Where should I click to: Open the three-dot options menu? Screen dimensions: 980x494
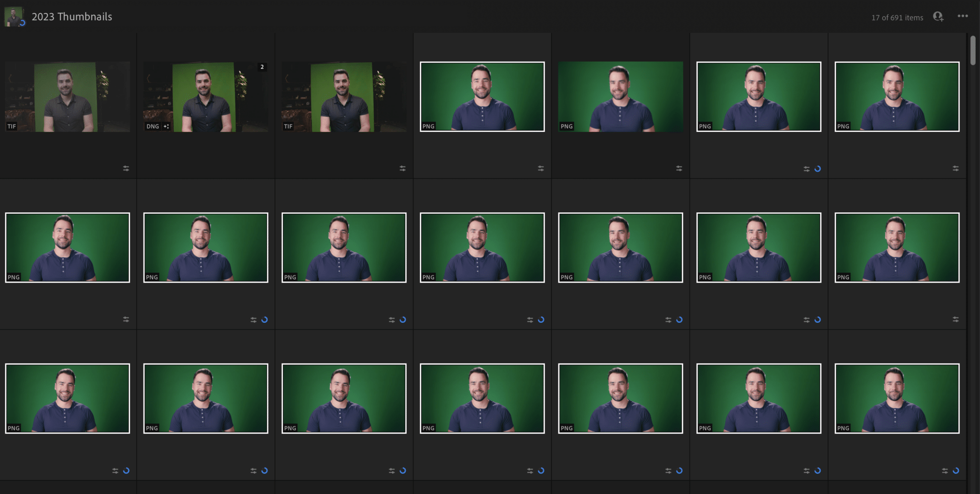pyautogui.click(x=962, y=16)
